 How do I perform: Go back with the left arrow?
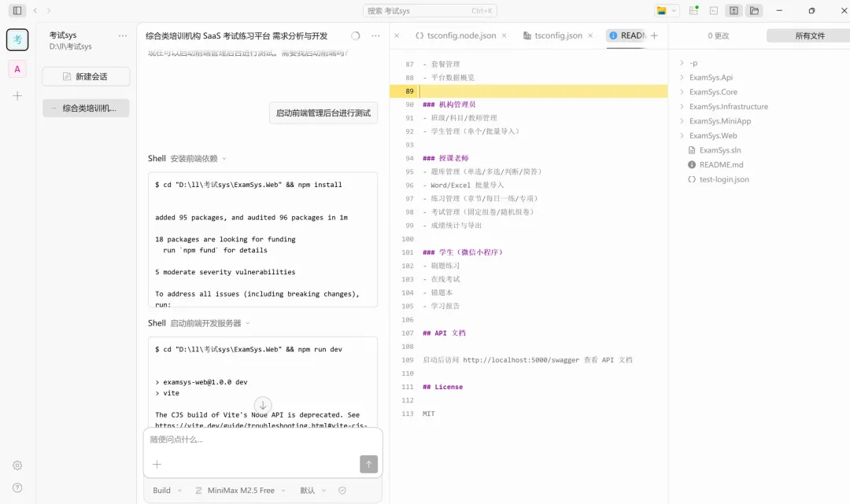click(35, 10)
